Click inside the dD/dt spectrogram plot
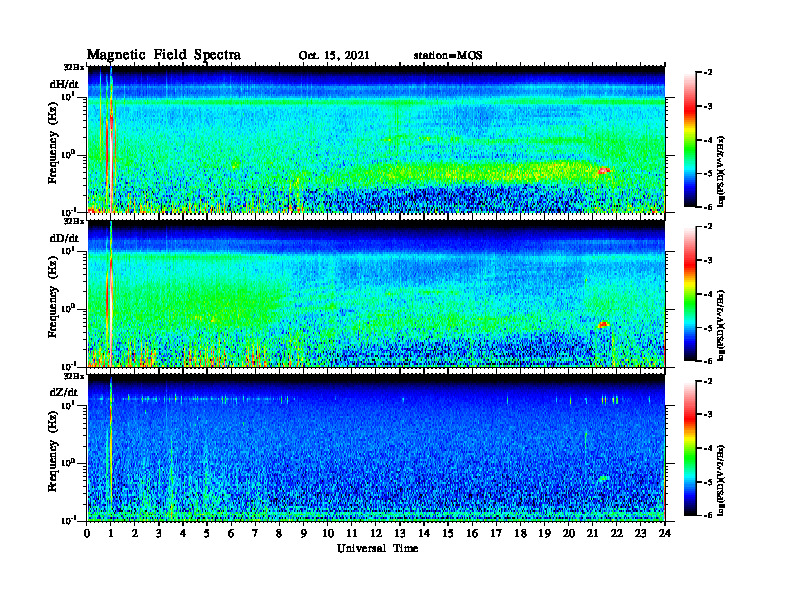The height and width of the screenshot is (612, 792). coord(376,294)
